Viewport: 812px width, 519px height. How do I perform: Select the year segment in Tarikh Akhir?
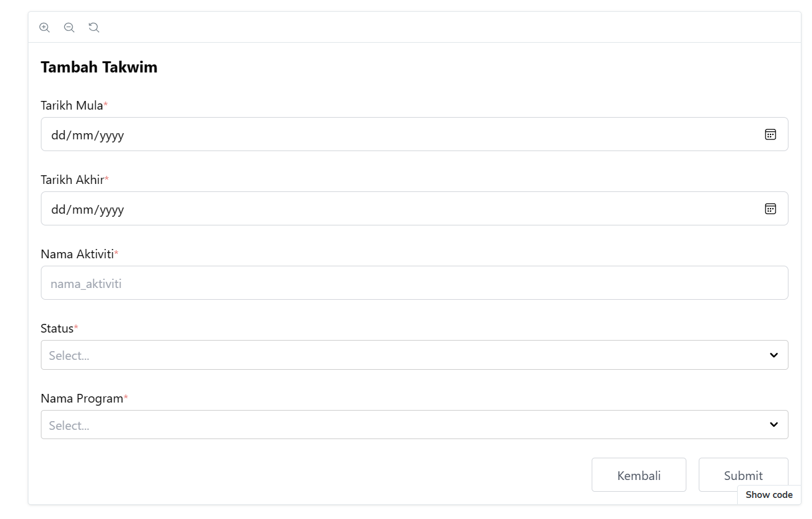pyautogui.click(x=111, y=209)
